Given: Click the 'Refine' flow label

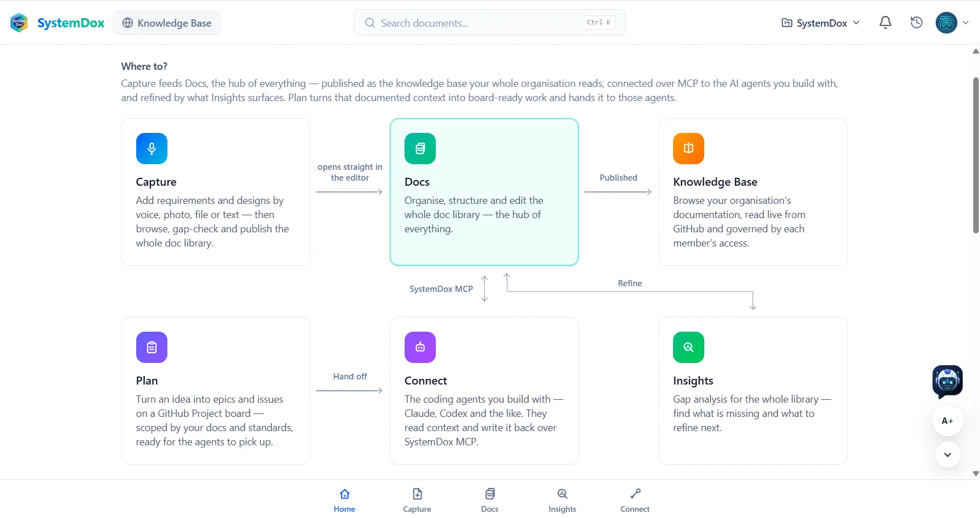Looking at the screenshot, I should (x=630, y=283).
